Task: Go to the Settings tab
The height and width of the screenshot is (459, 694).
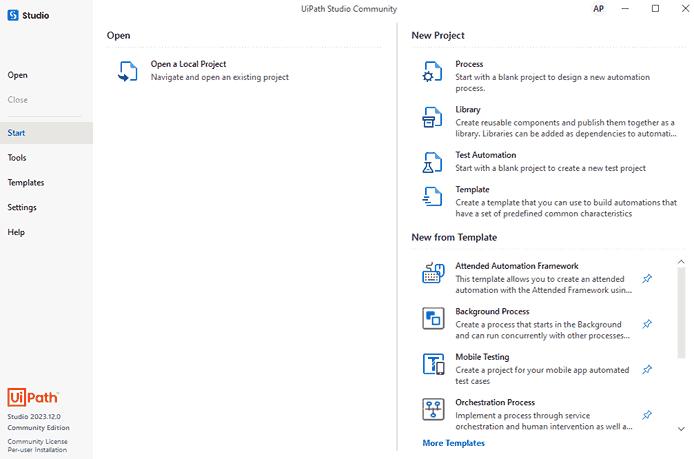Action: [22, 207]
